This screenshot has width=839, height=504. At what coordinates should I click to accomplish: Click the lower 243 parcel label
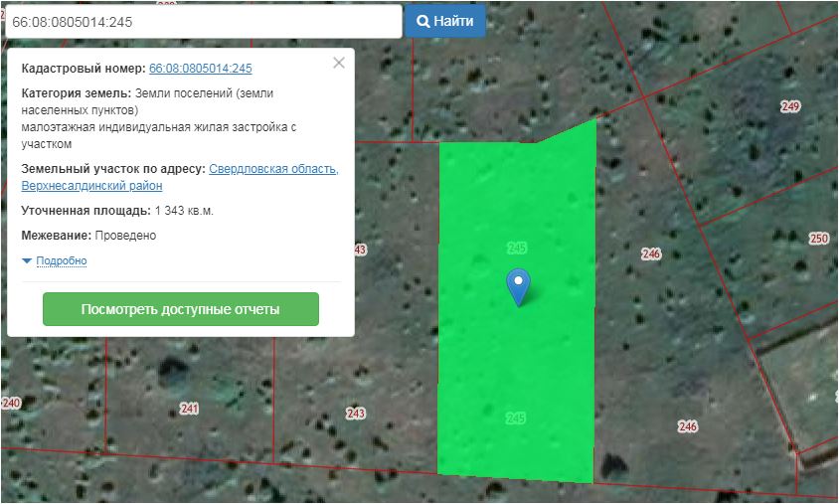coord(355,414)
